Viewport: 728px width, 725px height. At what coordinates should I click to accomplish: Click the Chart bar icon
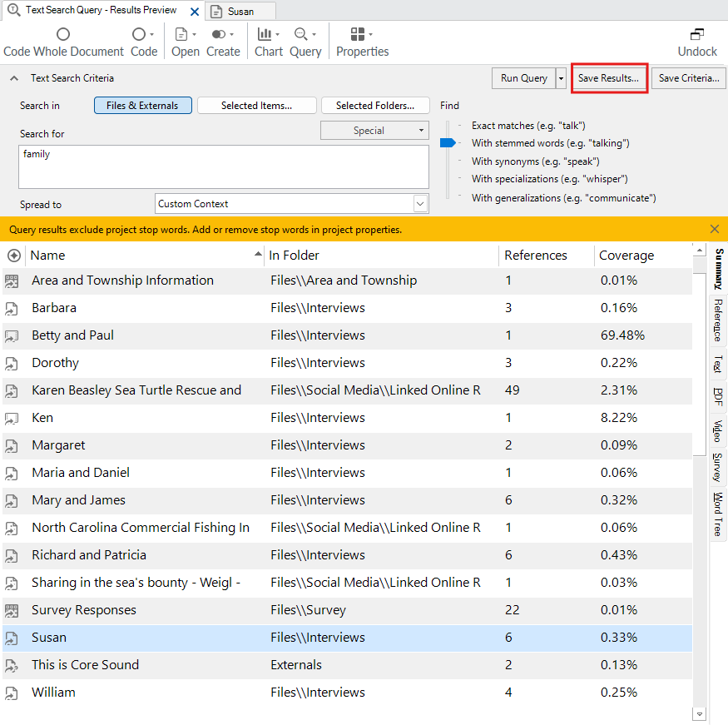[265, 34]
